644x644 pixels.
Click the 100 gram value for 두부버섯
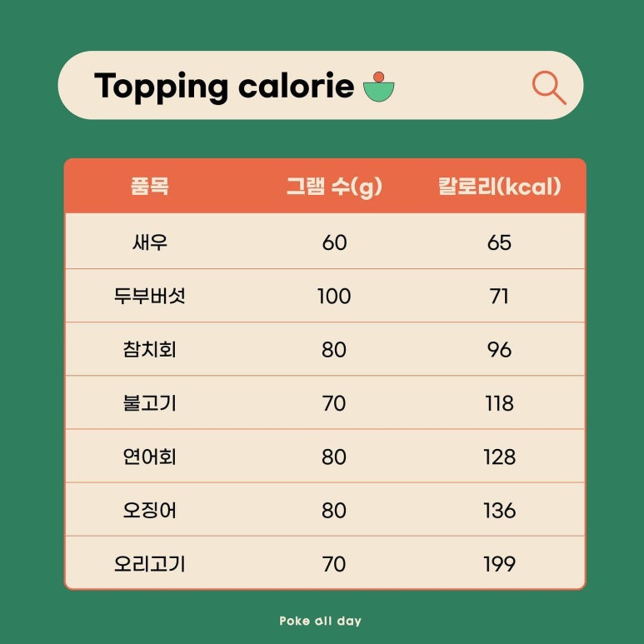334,296
